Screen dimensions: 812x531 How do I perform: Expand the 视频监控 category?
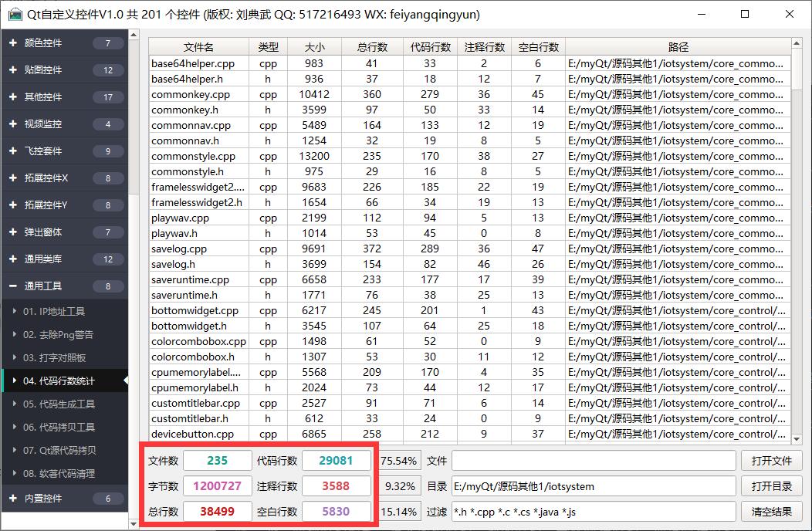[64, 124]
